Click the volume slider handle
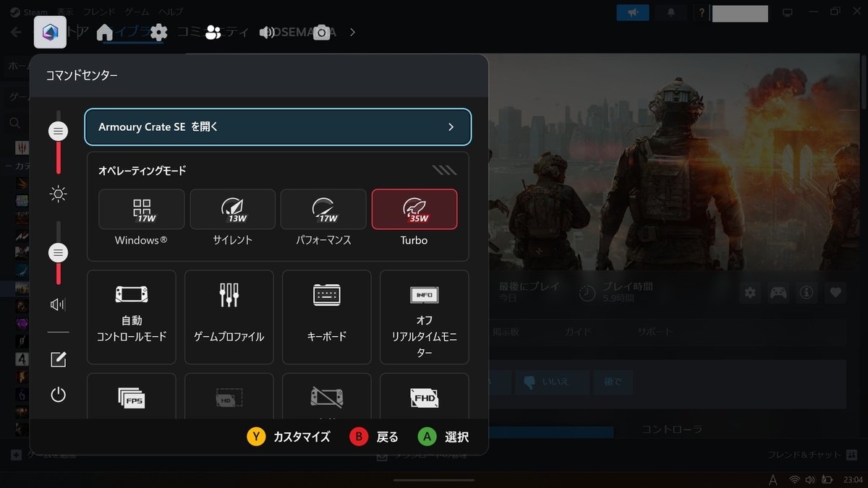Viewport: 868px width, 488px height. [59, 252]
